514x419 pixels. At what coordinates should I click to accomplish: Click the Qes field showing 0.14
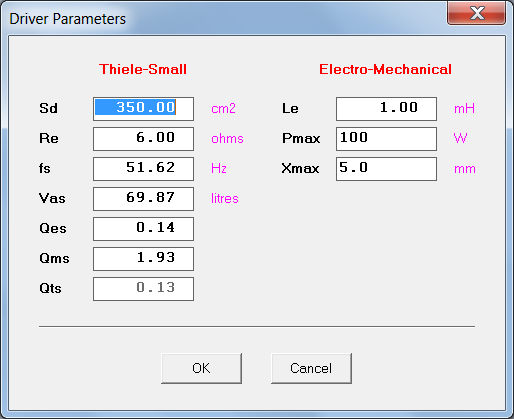tap(143, 229)
